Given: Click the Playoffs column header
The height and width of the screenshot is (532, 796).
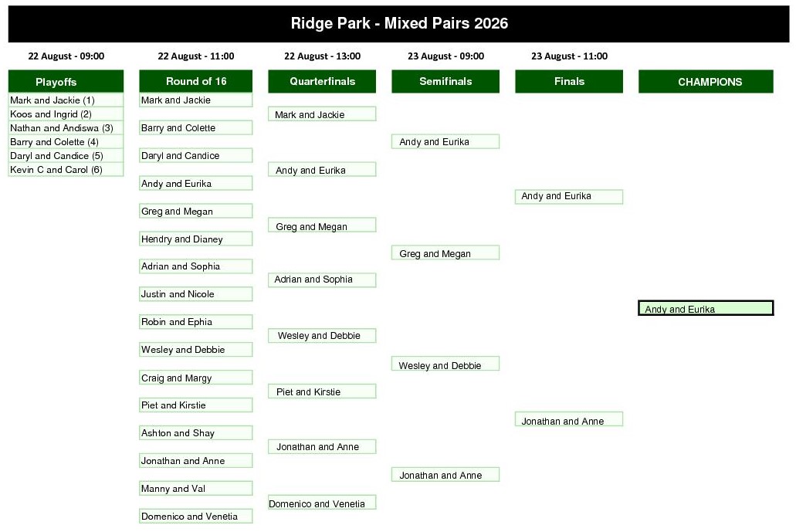Looking at the screenshot, I should click(66, 82).
